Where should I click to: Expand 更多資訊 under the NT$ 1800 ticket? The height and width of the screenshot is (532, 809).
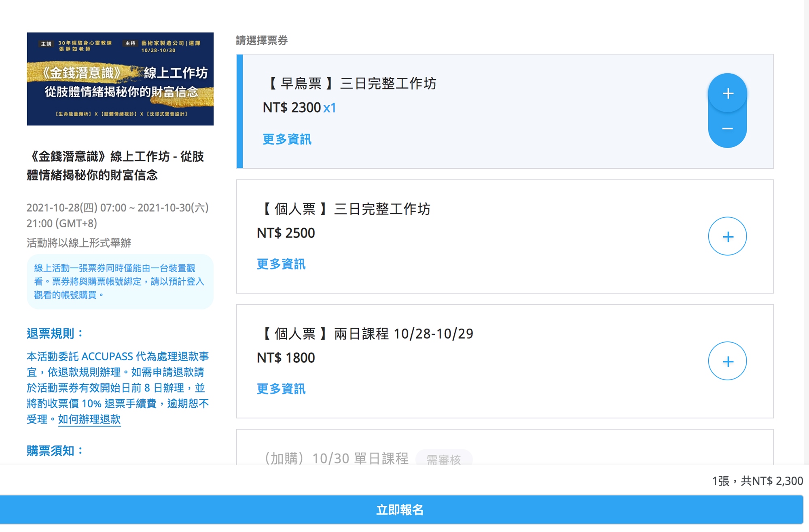(281, 389)
